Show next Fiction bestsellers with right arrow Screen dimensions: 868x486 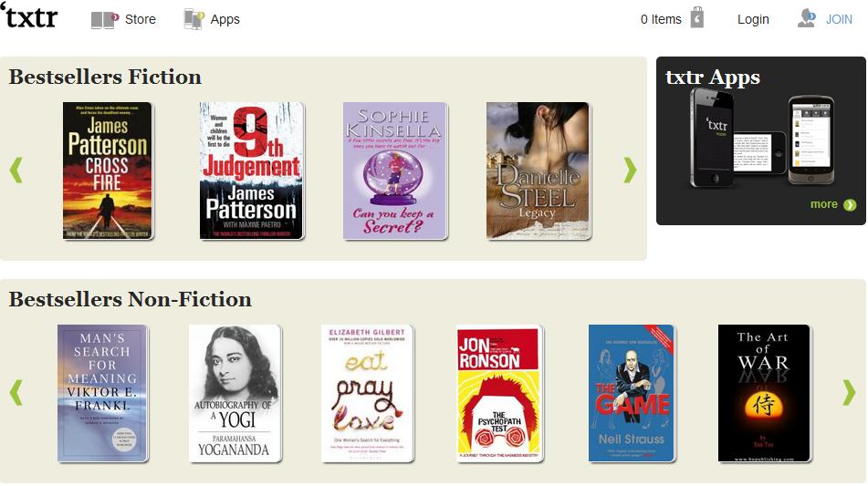(x=630, y=170)
